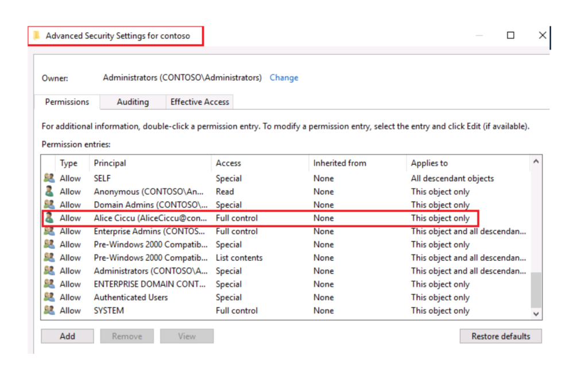Click the Restore defaults button

(x=500, y=336)
